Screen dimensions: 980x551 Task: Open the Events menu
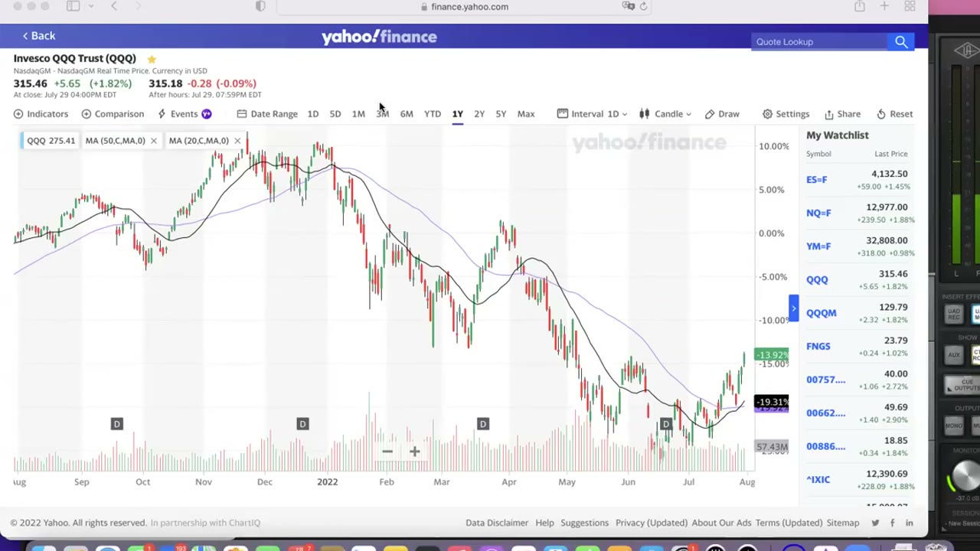[x=184, y=114]
